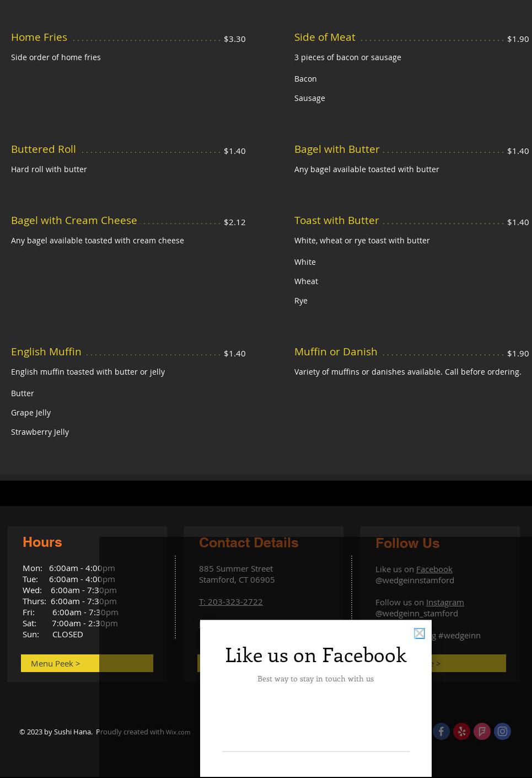This screenshot has height=778, width=532.
Task: Click the English Muffin item heading
Action: pos(46,351)
